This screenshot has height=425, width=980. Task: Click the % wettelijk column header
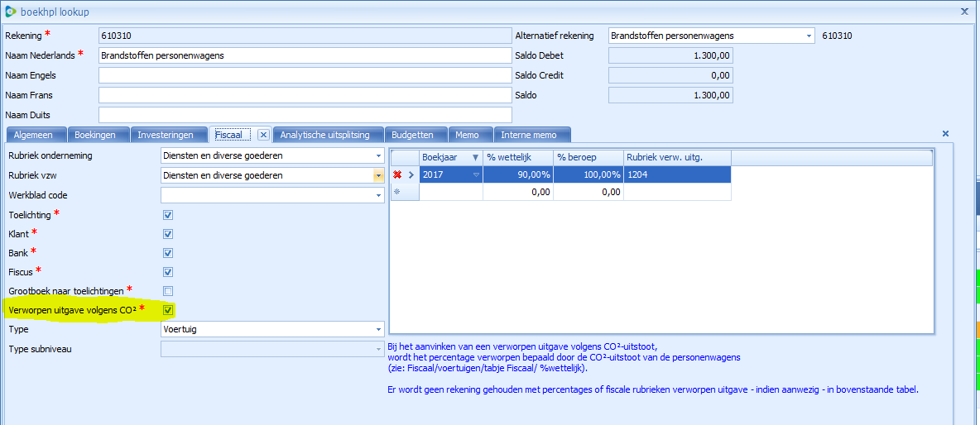coord(517,158)
